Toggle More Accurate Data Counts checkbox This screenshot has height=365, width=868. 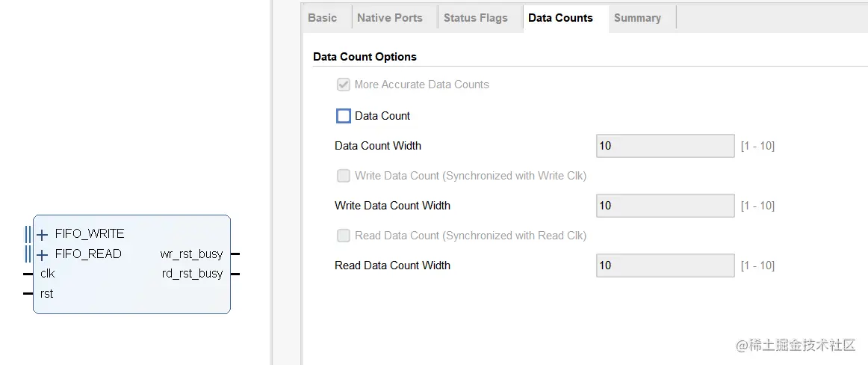344,85
